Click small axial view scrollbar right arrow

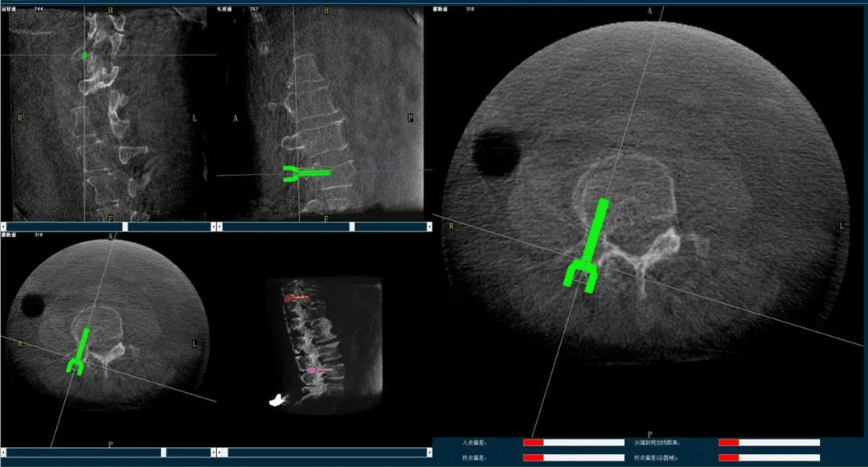[x=215, y=453]
